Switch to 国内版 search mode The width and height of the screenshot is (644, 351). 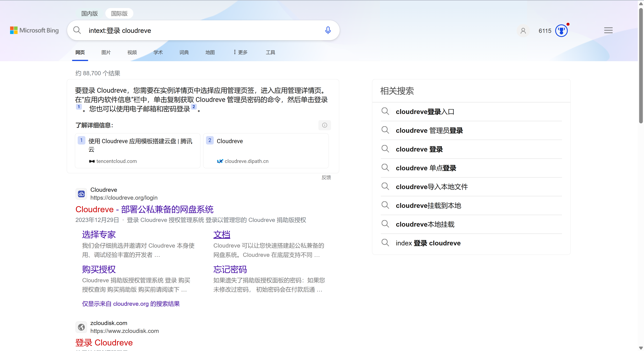coord(90,13)
